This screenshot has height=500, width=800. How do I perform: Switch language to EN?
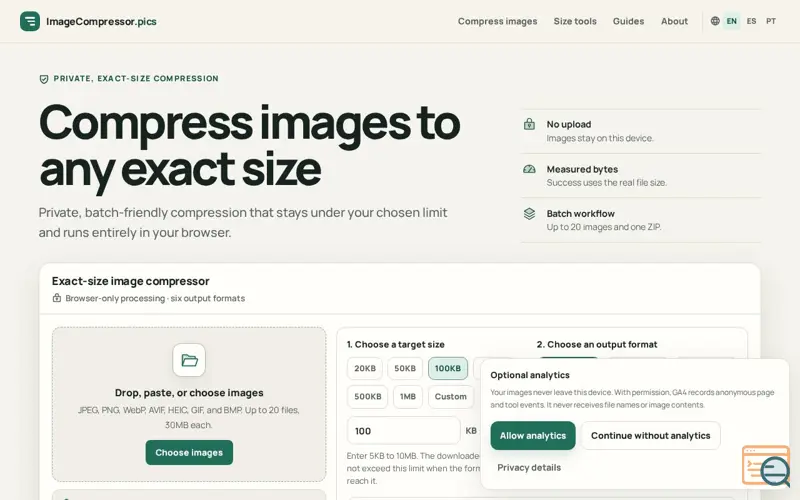coord(732,21)
